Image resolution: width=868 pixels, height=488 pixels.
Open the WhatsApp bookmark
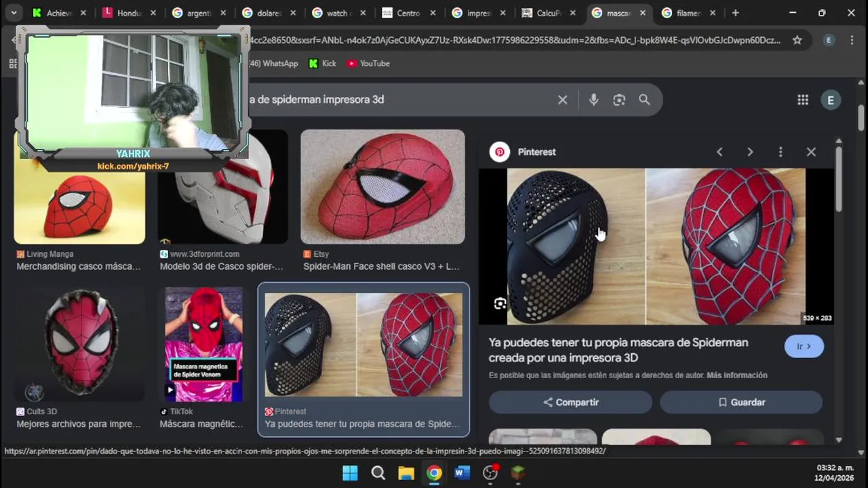pyautogui.click(x=273, y=63)
